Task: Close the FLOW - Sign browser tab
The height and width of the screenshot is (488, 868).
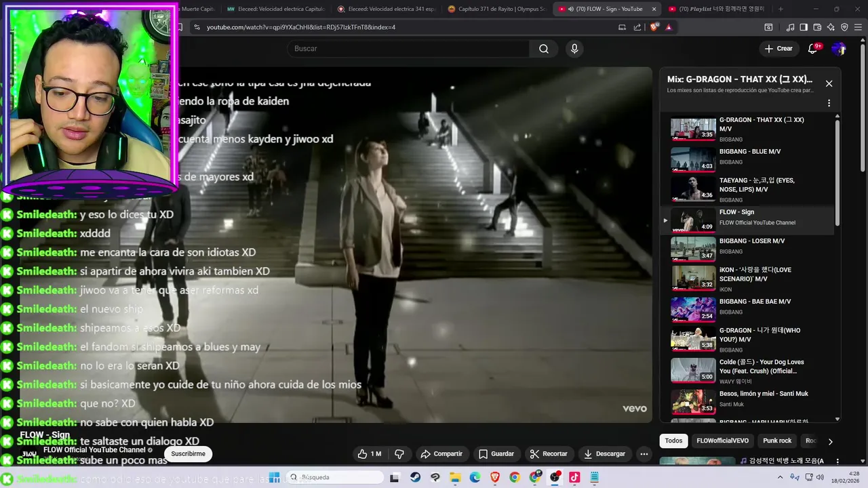Action: (x=654, y=9)
